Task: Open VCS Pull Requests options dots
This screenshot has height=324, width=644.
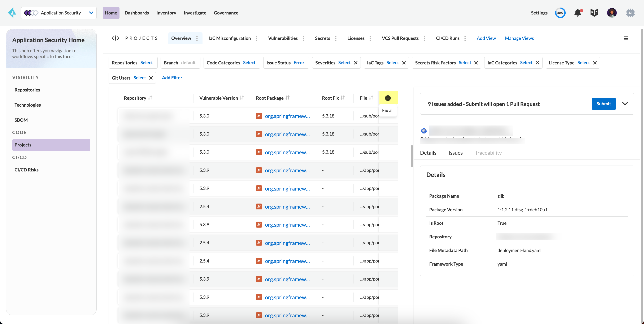Action: (x=424, y=38)
